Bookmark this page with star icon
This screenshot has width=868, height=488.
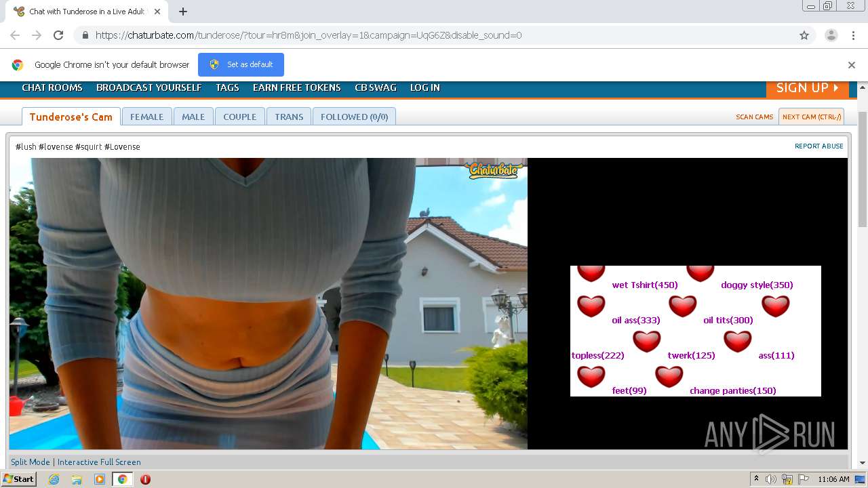804,35
